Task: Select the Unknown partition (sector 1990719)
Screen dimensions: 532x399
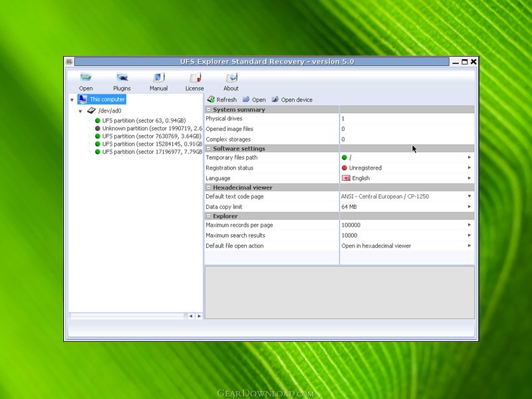Action: 152,128
